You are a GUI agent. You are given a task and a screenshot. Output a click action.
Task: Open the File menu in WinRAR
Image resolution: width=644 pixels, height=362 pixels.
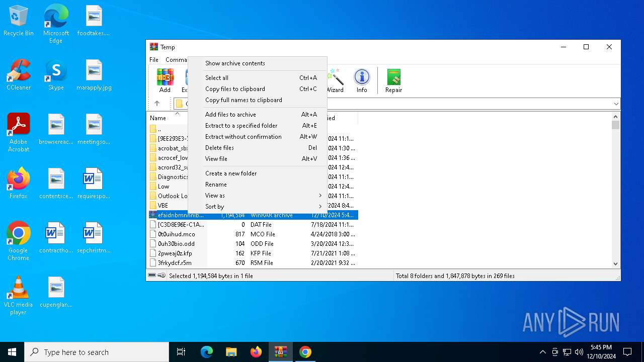click(x=154, y=60)
